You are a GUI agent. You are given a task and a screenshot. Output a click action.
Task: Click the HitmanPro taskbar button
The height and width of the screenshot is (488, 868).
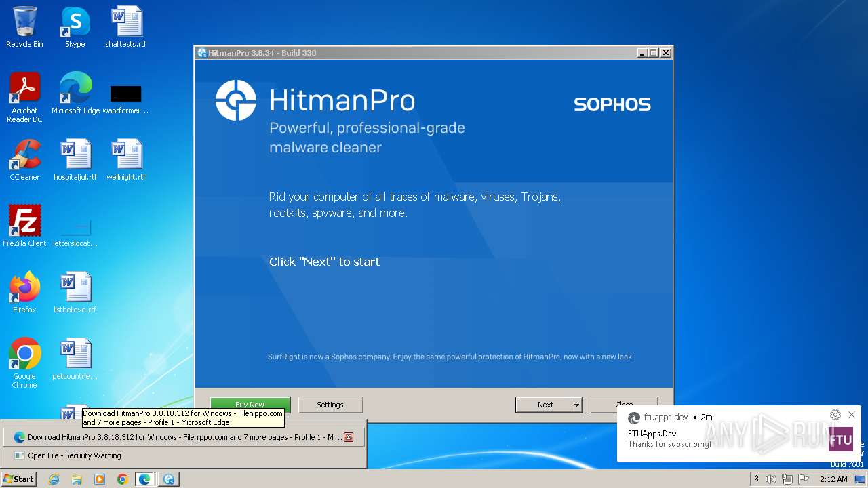[168, 479]
